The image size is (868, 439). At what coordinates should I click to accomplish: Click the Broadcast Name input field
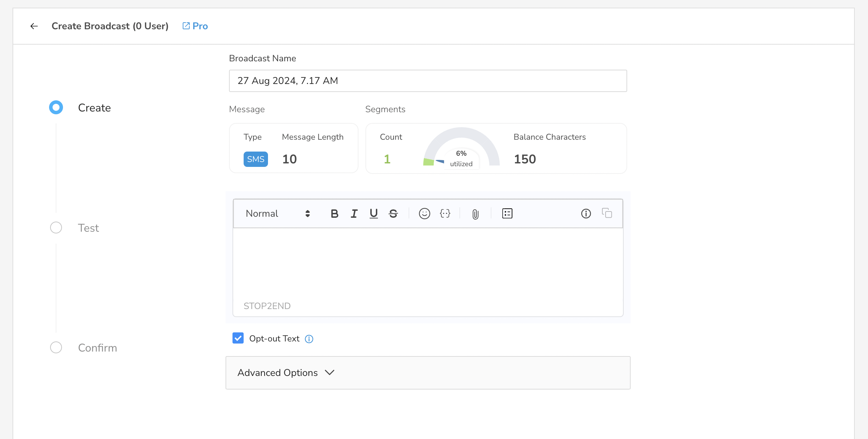(428, 81)
